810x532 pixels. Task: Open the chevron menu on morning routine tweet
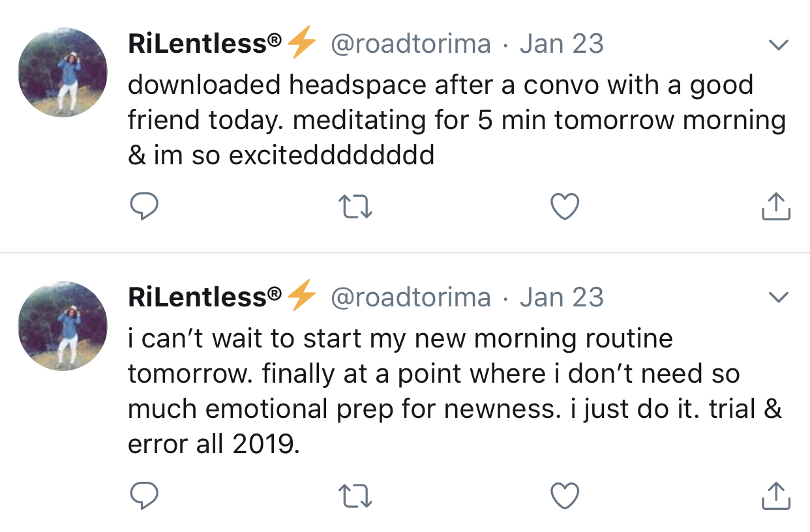pos(779,298)
